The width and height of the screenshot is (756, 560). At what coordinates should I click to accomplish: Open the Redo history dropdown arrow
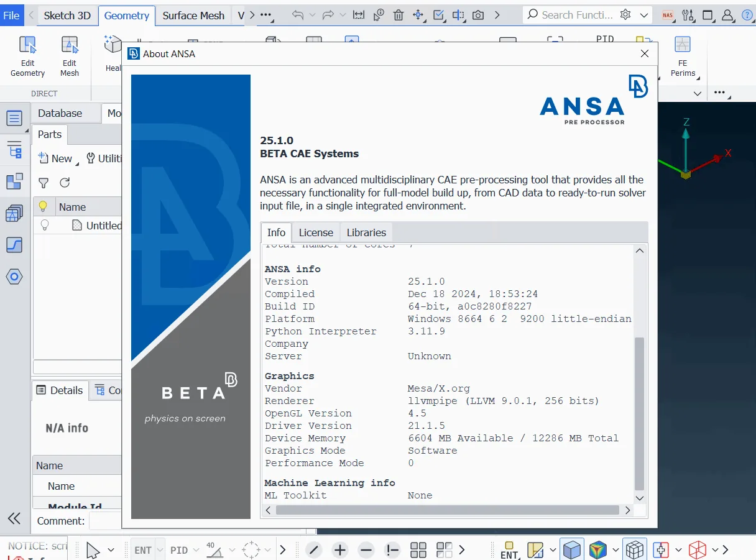click(343, 15)
